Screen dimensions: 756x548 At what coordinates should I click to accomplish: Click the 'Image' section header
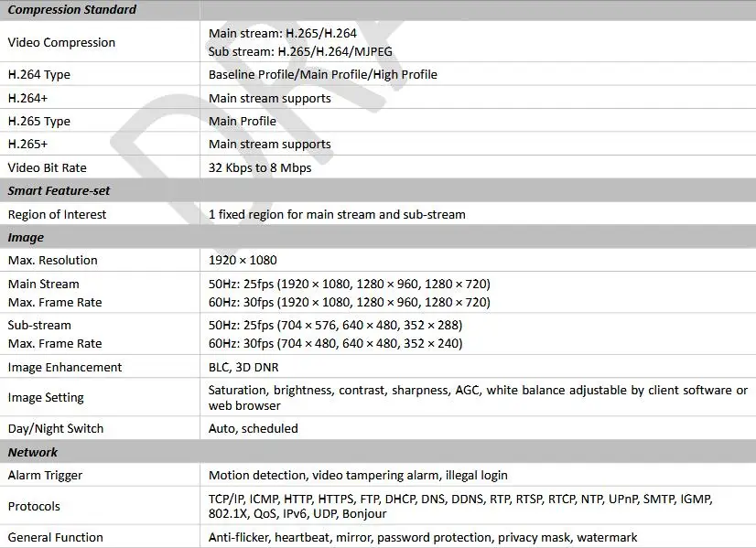(26, 238)
